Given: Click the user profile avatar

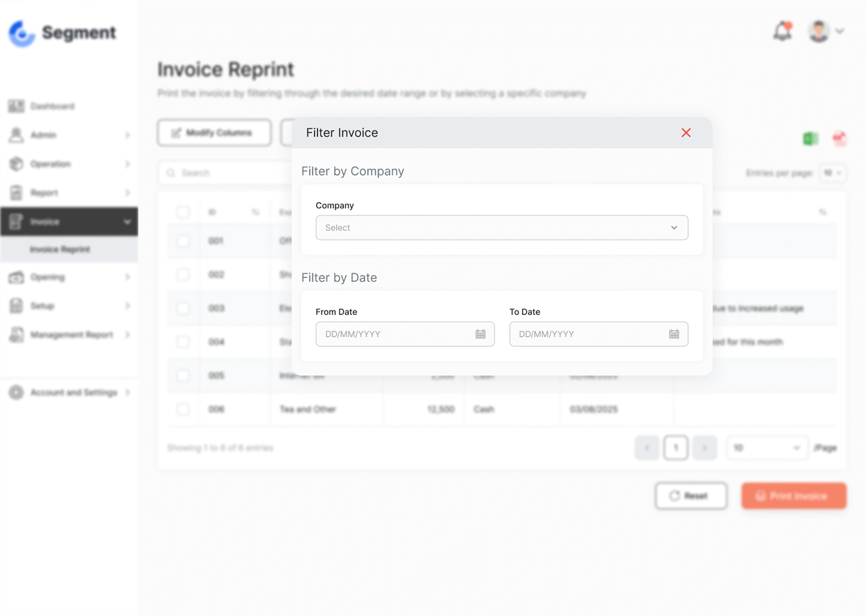Looking at the screenshot, I should [x=819, y=32].
